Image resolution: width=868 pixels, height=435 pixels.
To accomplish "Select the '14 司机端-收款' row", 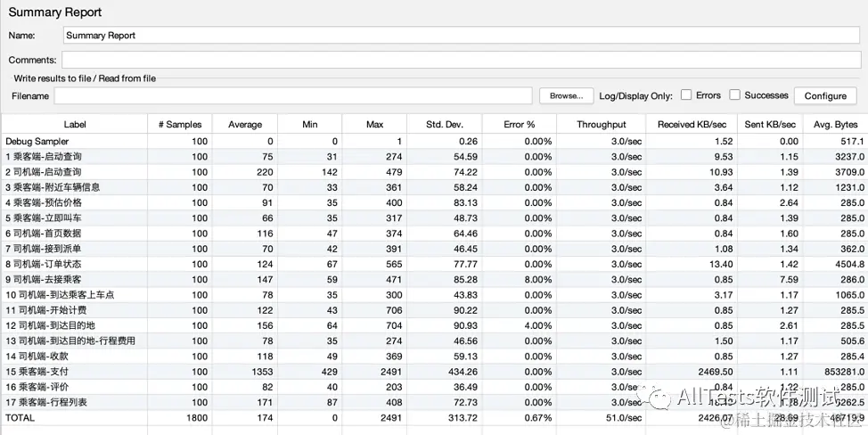I will (434, 356).
